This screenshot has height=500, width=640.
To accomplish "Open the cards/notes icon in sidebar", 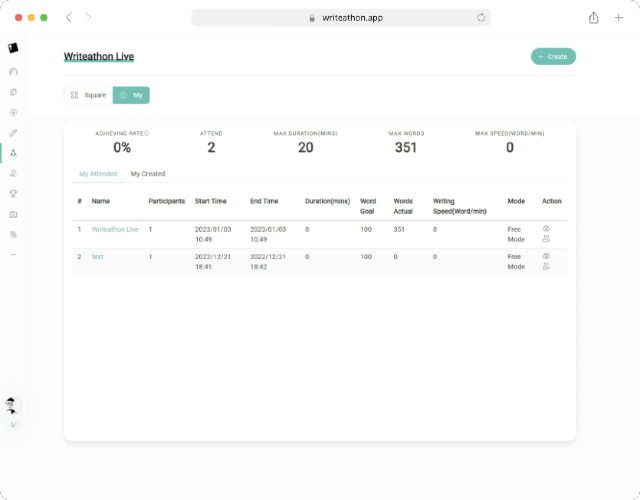I will [x=13, y=92].
